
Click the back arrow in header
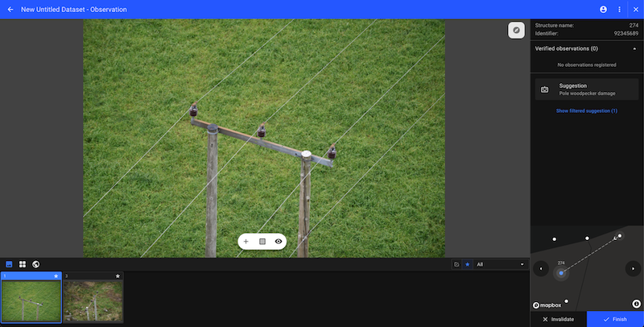pyautogui.click(x=10, y=9)
